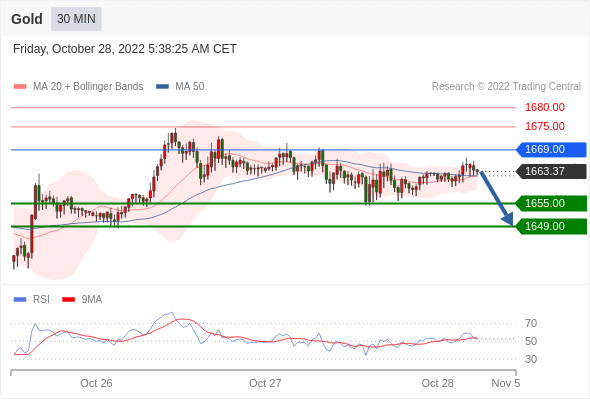This screenshot has height=400, width=590.
Task: Click the 'Oct 26' date axis label
Action: [x=96, y=383]
